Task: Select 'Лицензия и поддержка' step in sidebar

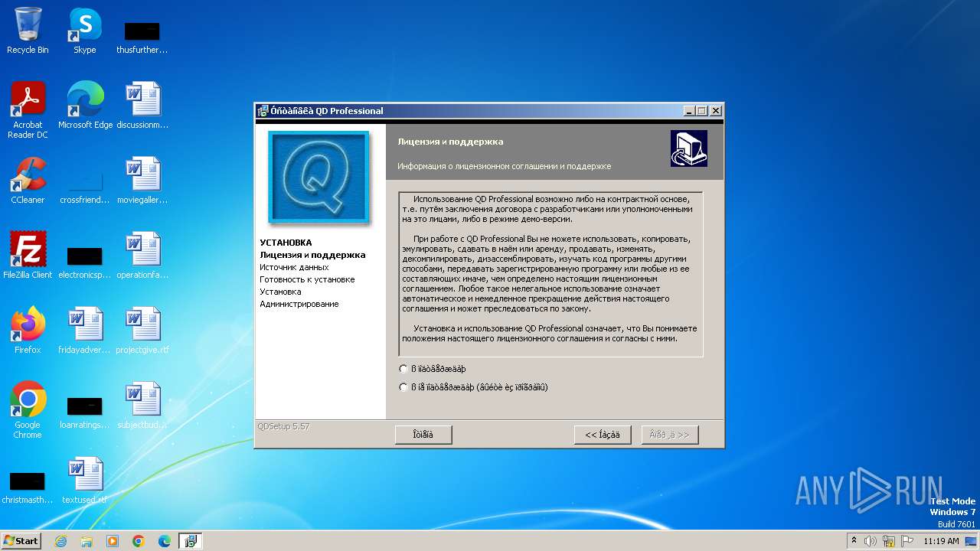Action: point(312,255)
